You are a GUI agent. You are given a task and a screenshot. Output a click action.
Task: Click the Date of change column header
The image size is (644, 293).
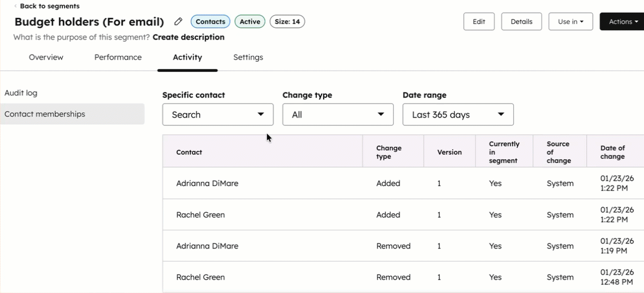pyautogui.click(x=612, y=152)
